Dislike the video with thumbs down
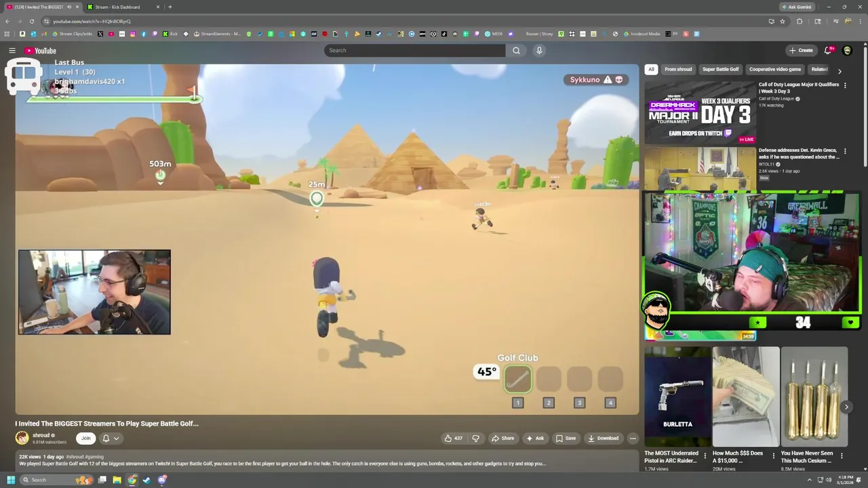Screen dimensions: 868x488 475,439
